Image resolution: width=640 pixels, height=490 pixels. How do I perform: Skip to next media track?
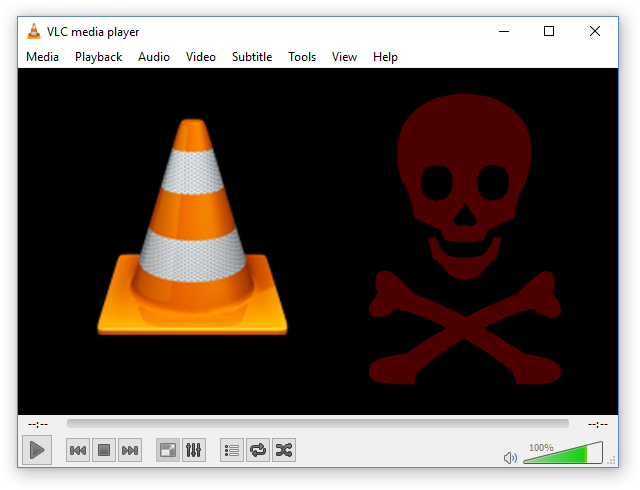(130, 450)
